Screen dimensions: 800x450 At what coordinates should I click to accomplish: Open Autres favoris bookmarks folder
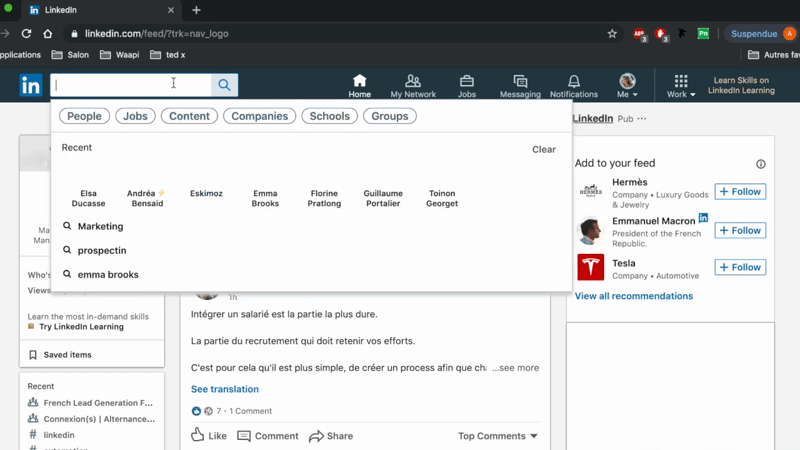tap(773, 55)
